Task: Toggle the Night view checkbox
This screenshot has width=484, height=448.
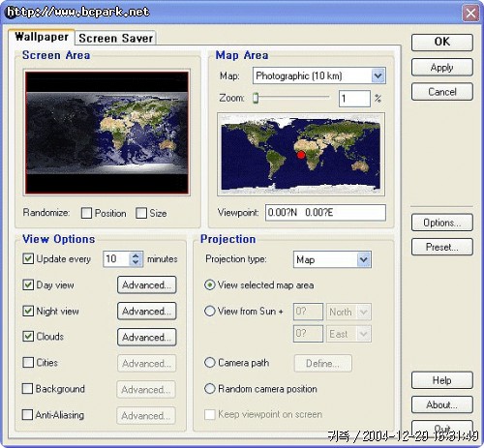Action: [x=28, y=311]
